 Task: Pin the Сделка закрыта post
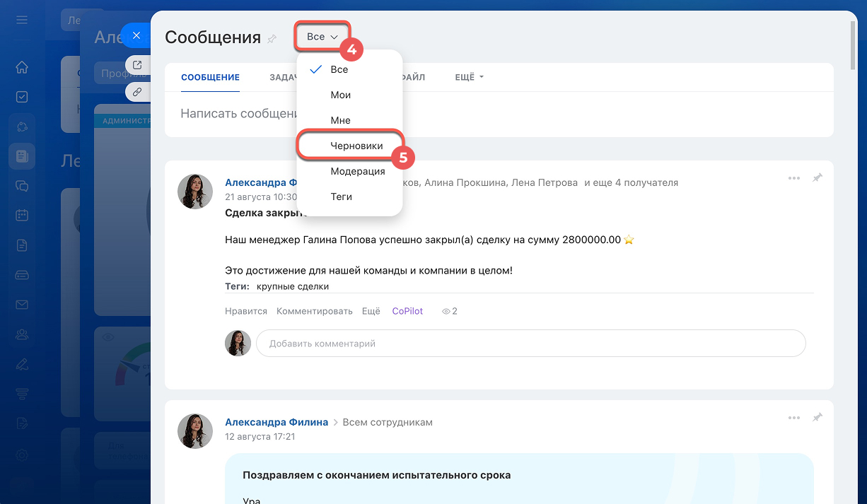[817, 178]
